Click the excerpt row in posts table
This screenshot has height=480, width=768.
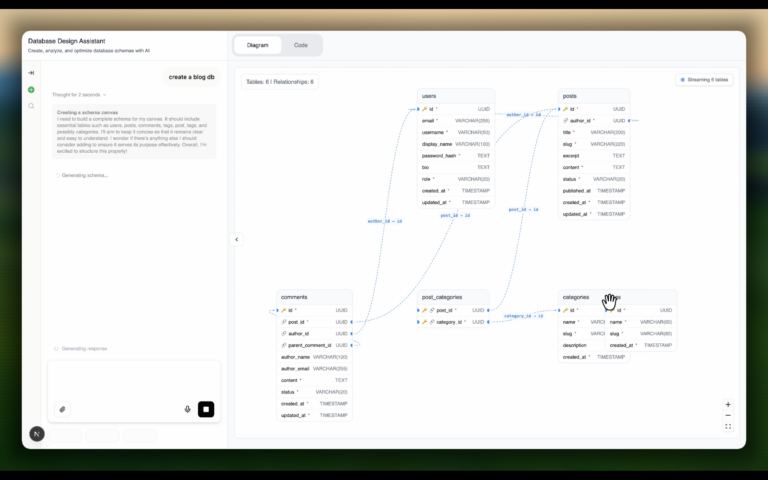(594, 156)
